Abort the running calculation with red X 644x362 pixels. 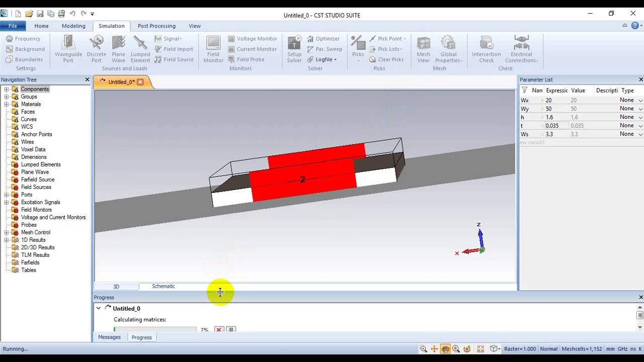pyautogui.click(x=219, y=330)
